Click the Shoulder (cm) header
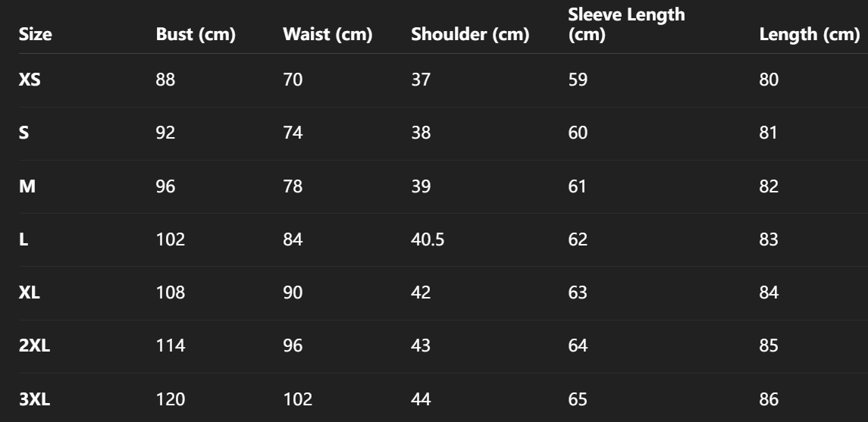The height and width of the screenshot is (422, 868). 469,35
